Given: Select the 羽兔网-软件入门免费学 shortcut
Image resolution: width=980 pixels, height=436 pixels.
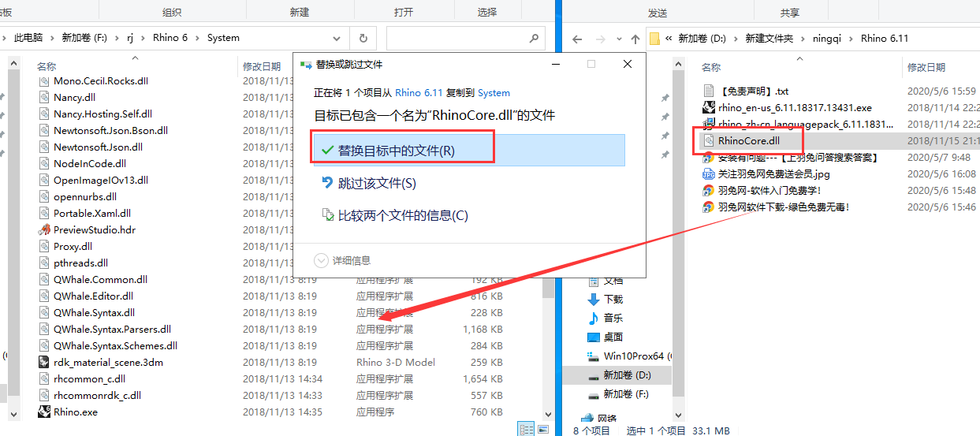Looking at the screenshot, I should pos(769,190).
